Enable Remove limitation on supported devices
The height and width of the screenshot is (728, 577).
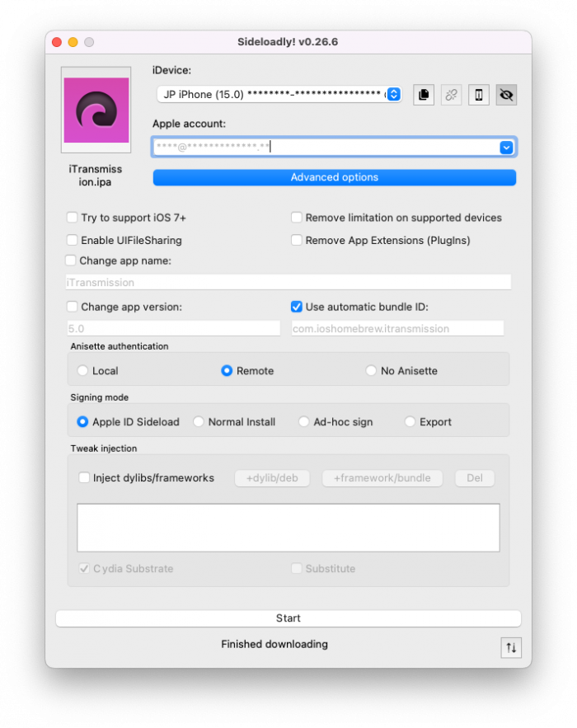tap(296, 218)
